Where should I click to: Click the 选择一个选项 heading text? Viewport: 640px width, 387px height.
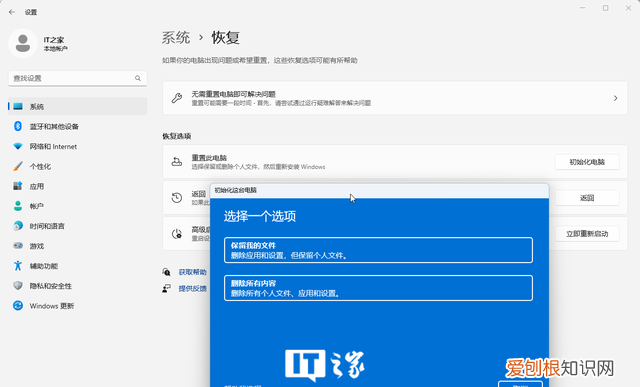pyautogui.click(x=260, y=216)
